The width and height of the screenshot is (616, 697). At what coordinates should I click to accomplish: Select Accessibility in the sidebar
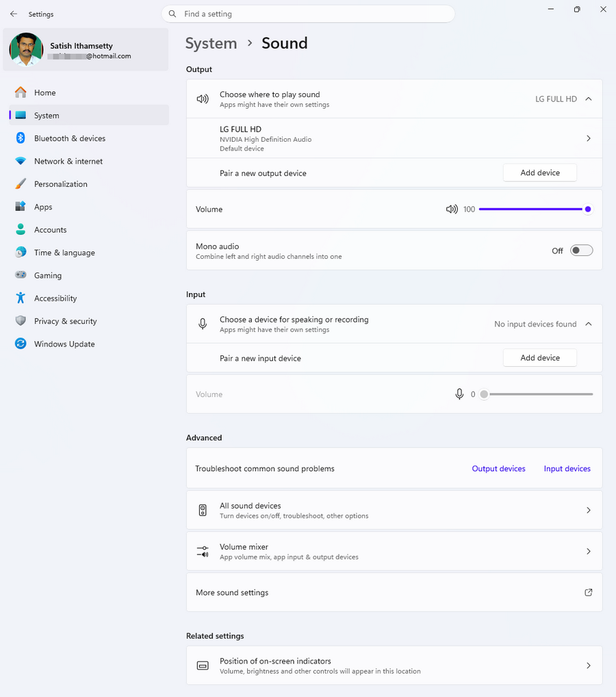[89, 298]
